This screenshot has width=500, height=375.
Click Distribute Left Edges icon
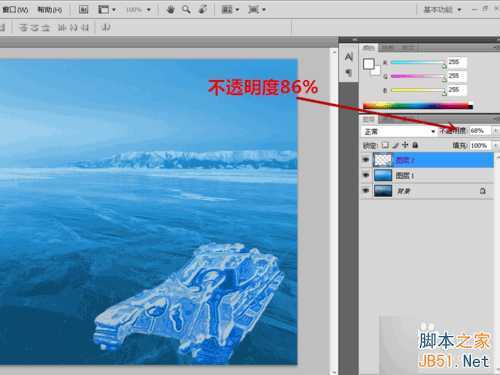[x=62, y=28]
